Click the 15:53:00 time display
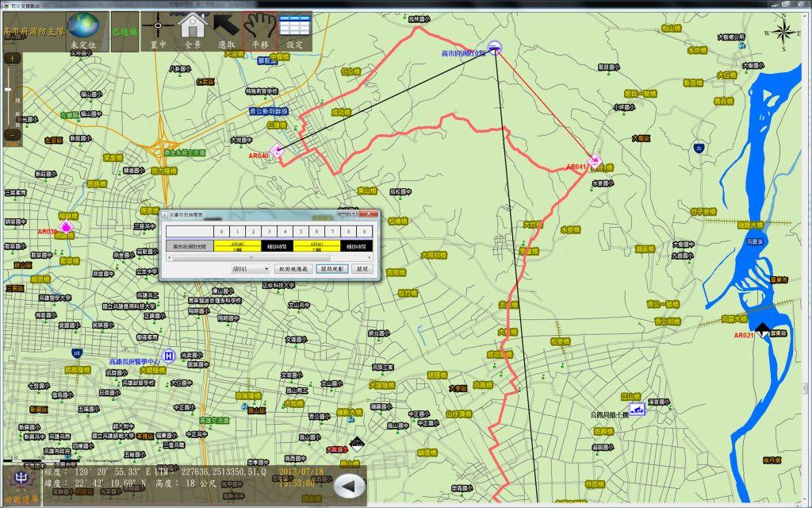Viewport: 812px width, 508px height. (x=297, y=483)
